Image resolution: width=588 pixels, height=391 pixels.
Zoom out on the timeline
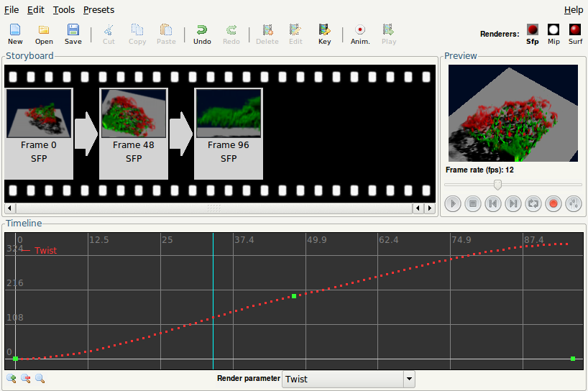(25, 379)
